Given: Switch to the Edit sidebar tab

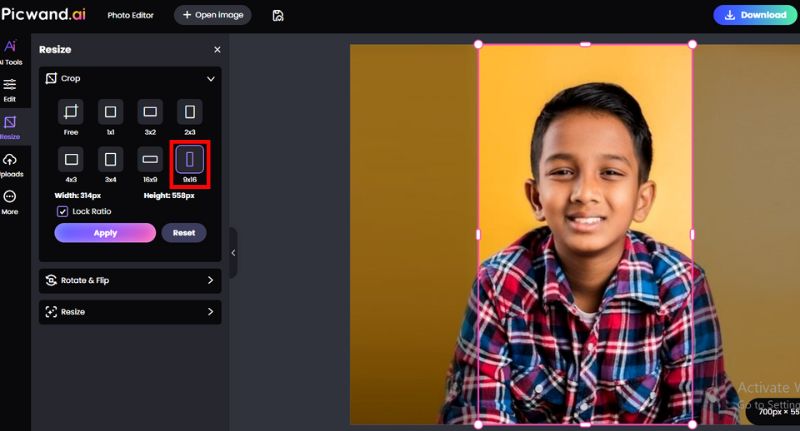Looking at the screenshot, I should tap(10, 89).
